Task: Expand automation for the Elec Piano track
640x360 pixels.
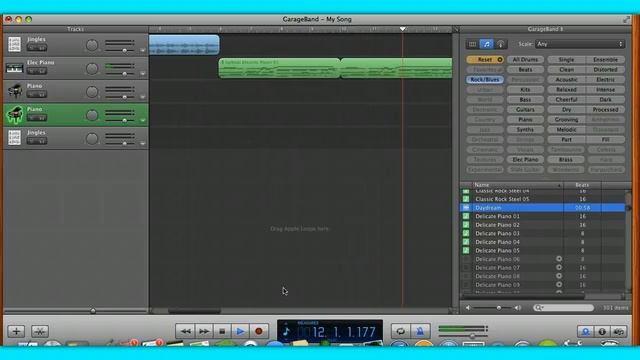Action: pyautogui.click(x=142, y=73)
